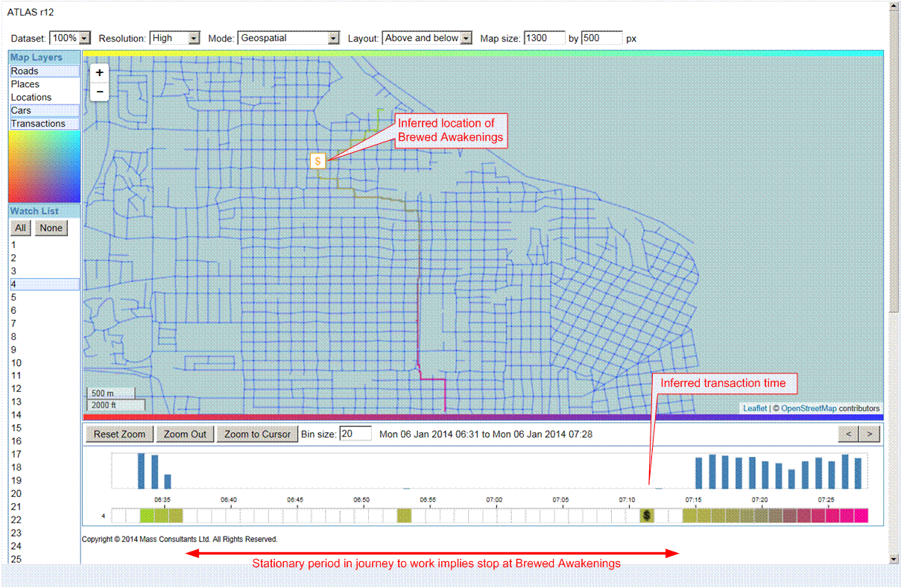Click the Bin size input field

pos(355,434)
